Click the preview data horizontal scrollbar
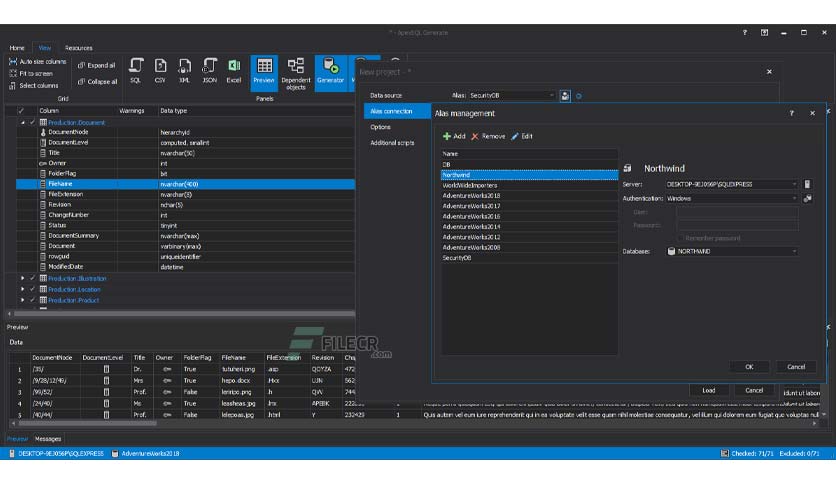 pos(88,424)
